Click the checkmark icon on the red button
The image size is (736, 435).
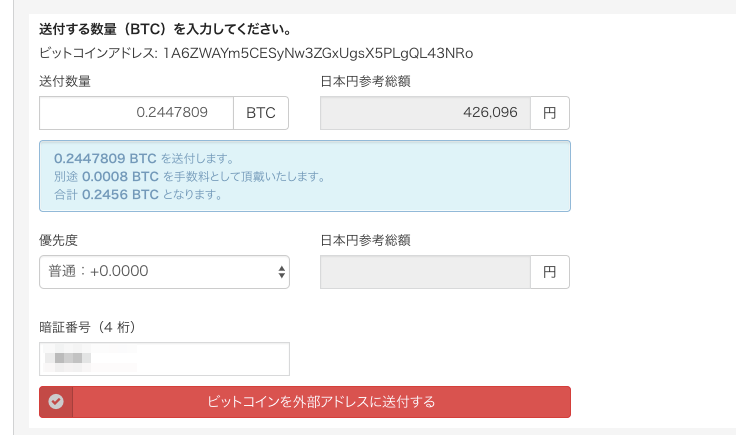click(x=56, y=402)
